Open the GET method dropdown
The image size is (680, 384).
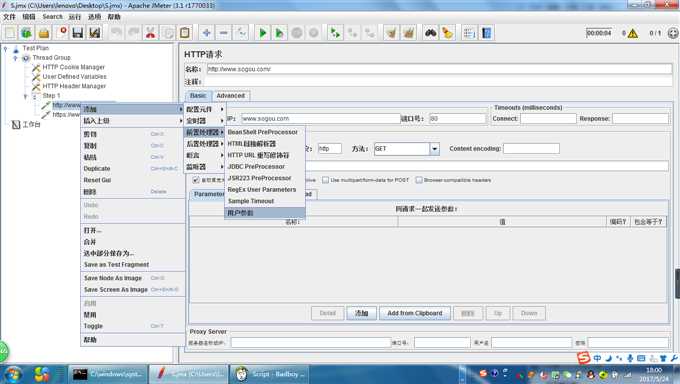(434, 149)
